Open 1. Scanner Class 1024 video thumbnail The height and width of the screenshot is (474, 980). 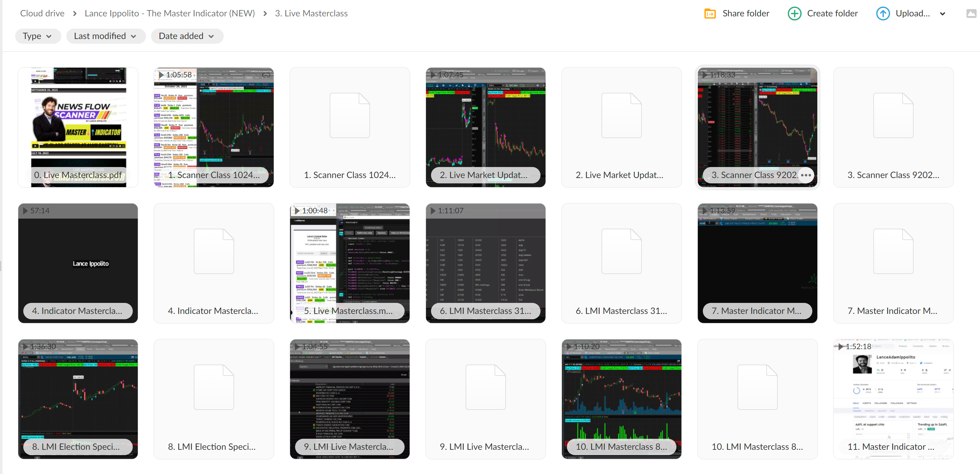click(x=214, y=127)
